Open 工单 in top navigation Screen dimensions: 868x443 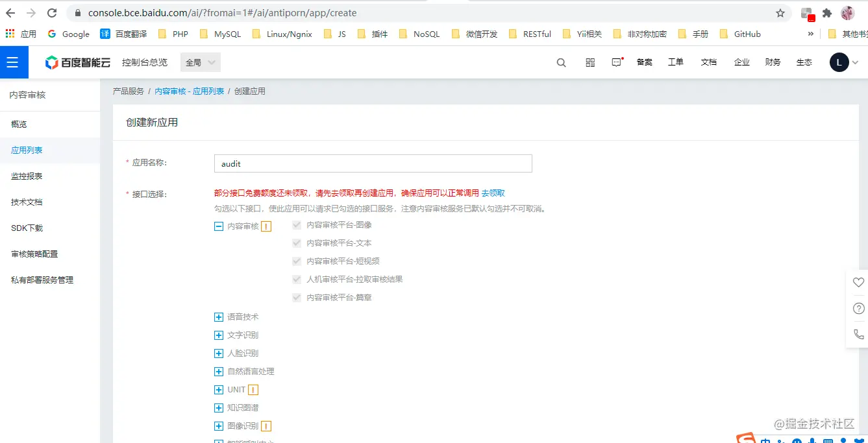676,62
